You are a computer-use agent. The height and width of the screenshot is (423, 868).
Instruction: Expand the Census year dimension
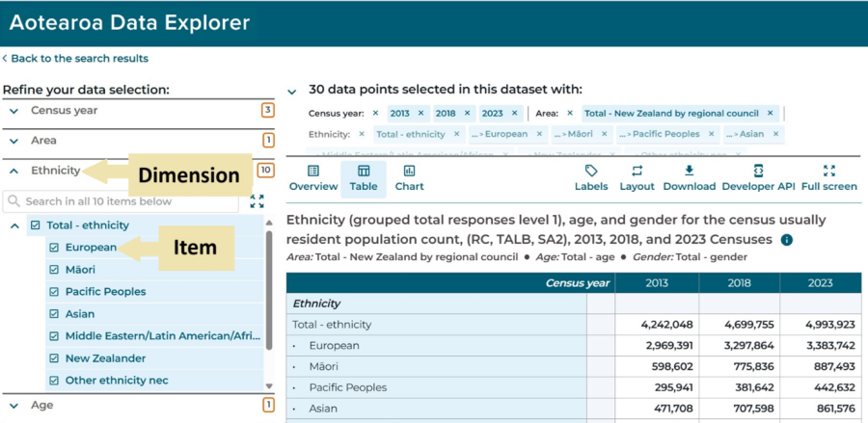tap(14, 111)
